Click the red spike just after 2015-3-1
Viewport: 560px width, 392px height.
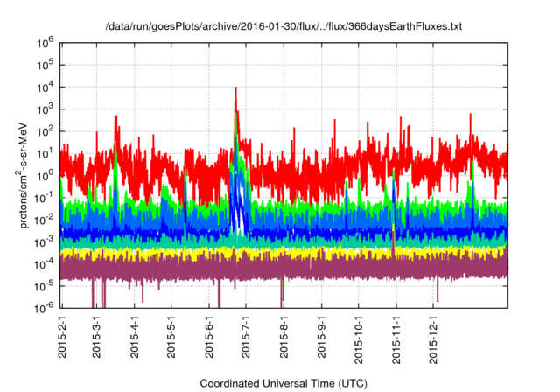[115, 117]
